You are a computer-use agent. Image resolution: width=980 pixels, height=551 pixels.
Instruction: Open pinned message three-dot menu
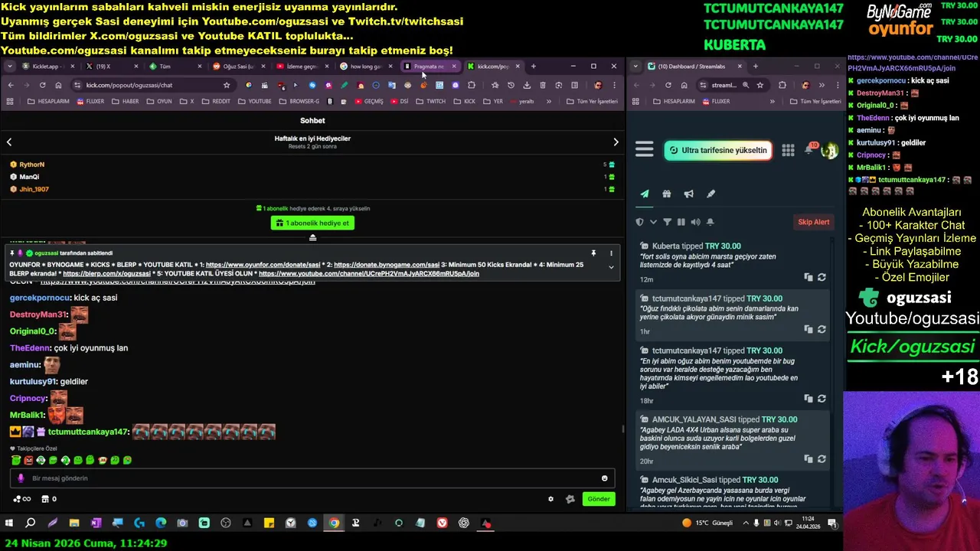[611, 253]
